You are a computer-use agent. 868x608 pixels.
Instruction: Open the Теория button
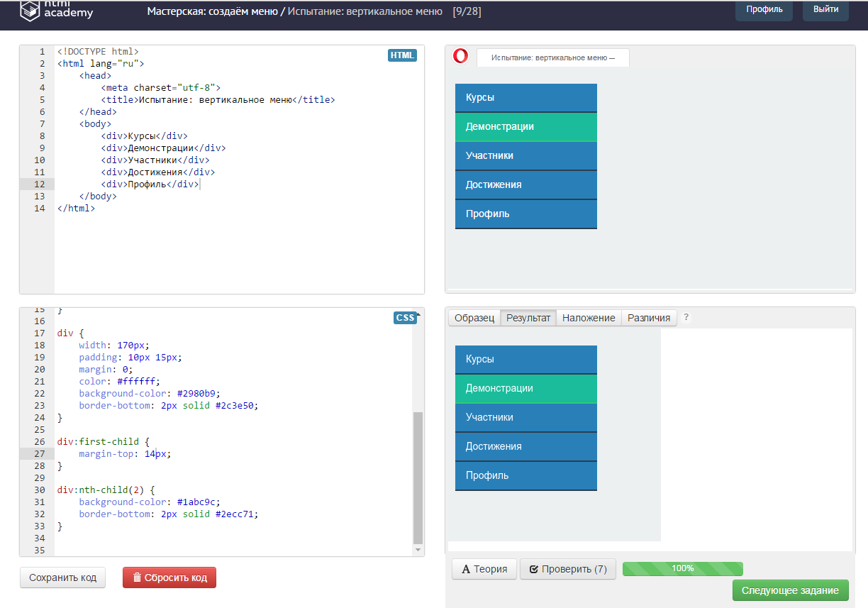484,569
